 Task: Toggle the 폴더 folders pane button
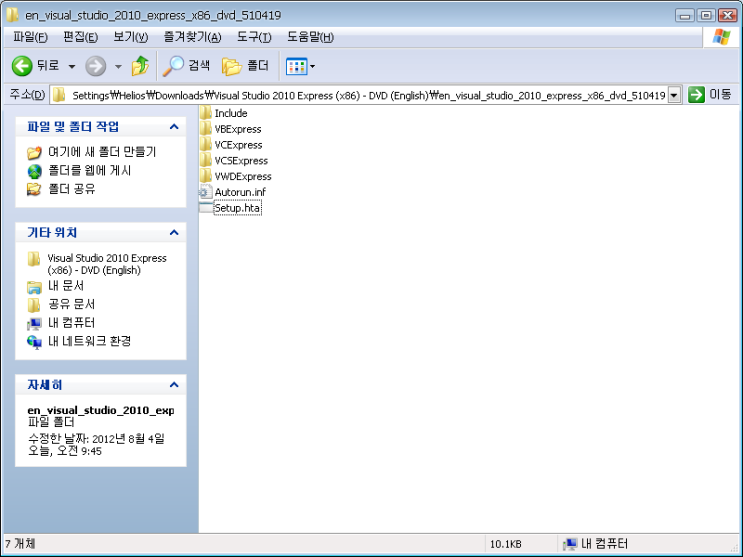coord(245,66)
